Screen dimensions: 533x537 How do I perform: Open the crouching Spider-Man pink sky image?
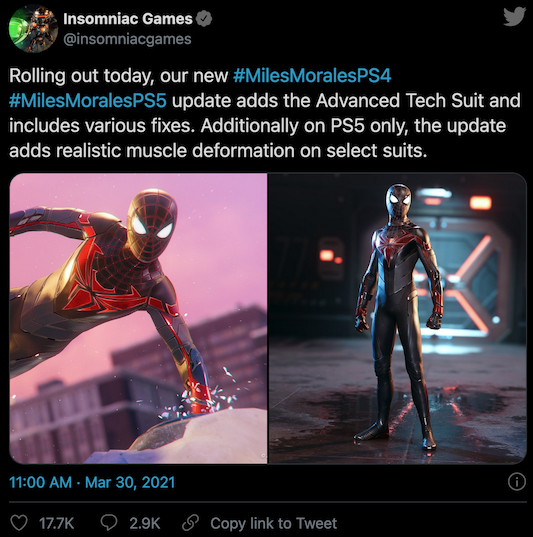coord(138,319)
